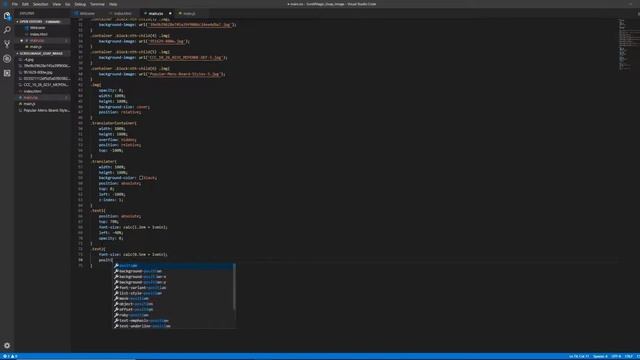Open the Go menu
640x360 pixels.
[68, 4]
